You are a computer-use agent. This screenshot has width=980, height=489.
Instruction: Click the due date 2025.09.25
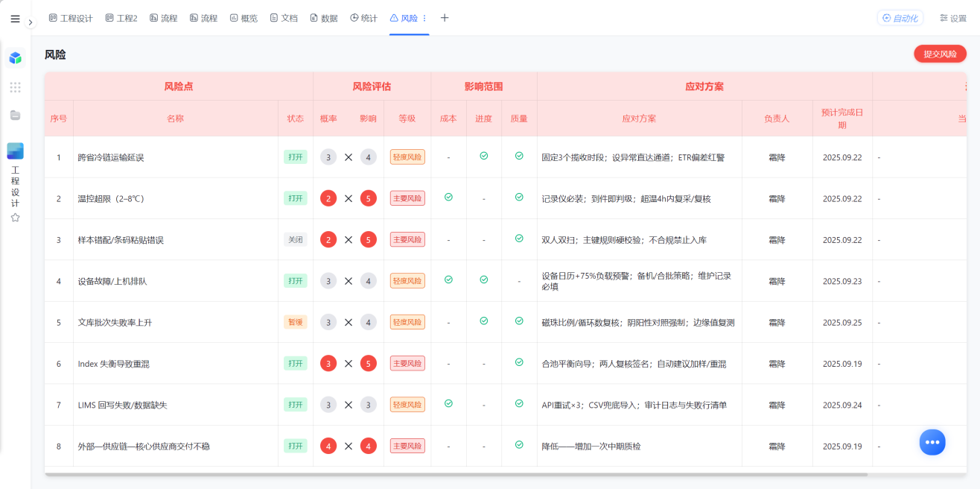point(842,322)
